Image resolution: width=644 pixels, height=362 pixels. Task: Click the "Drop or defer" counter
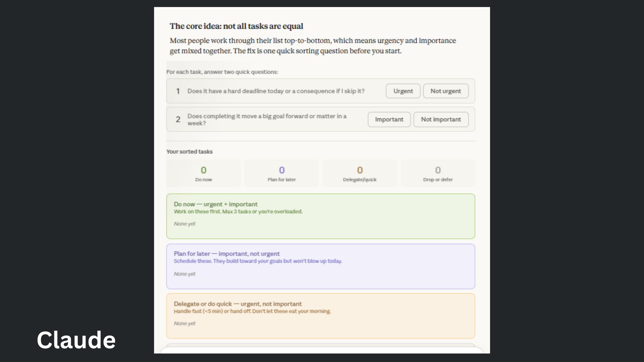click(438, 173)
